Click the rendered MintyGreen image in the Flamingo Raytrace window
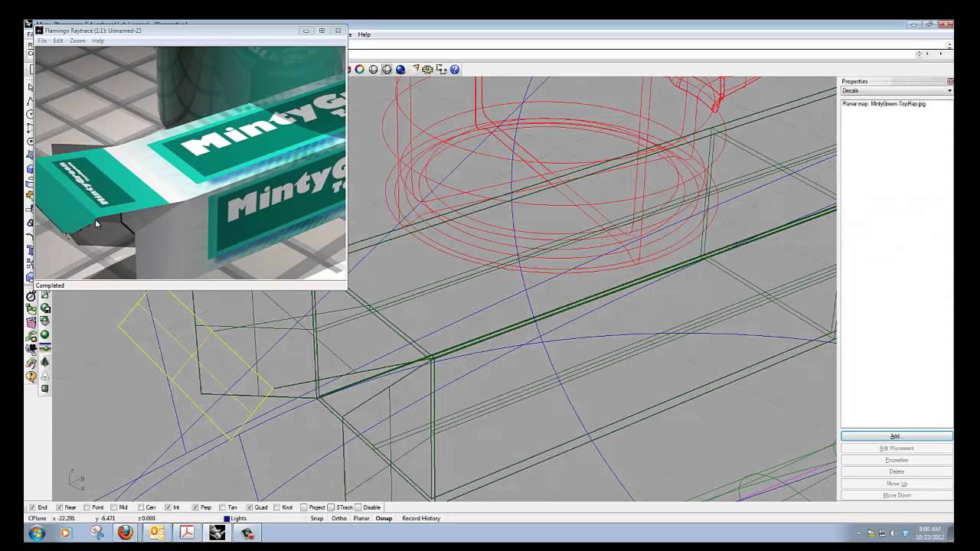Viewport: 980px width, 551px height. (191, 162)
